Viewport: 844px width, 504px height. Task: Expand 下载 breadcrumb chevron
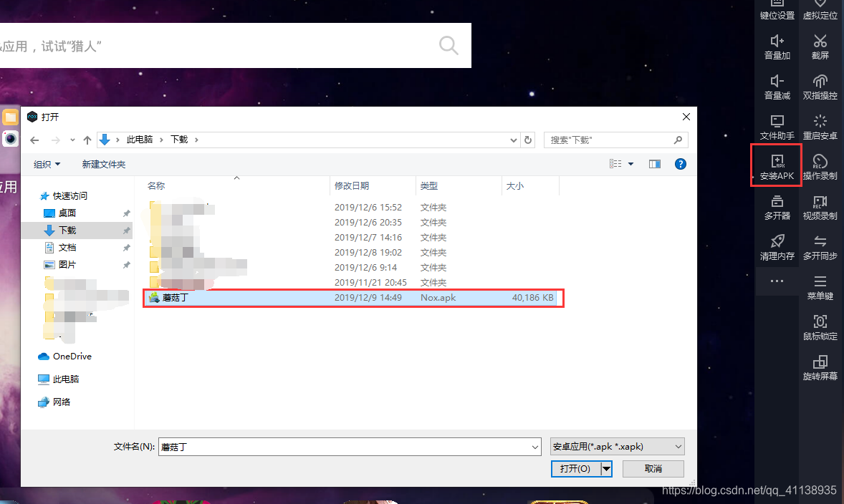coord(196,140)
